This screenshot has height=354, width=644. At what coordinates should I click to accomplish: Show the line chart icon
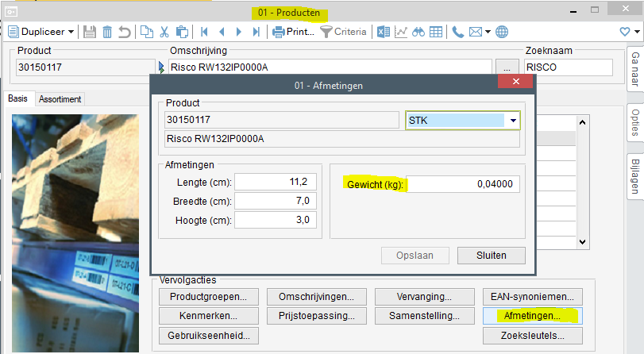pos(401,32)
